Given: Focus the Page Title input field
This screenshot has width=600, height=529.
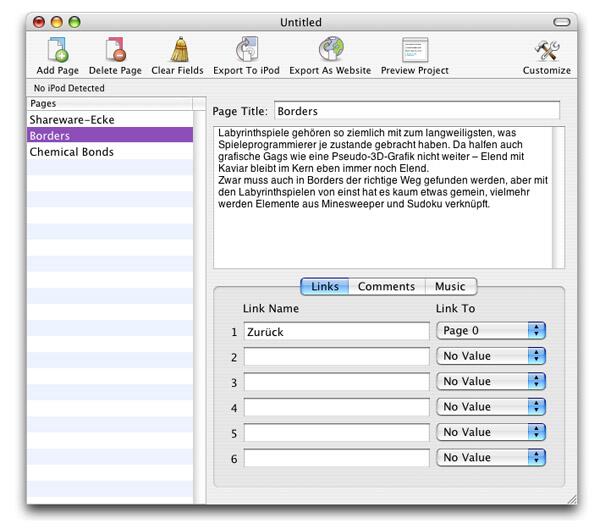Looking at the screenshot, I should pyautogui.click(x=417, y=111).
